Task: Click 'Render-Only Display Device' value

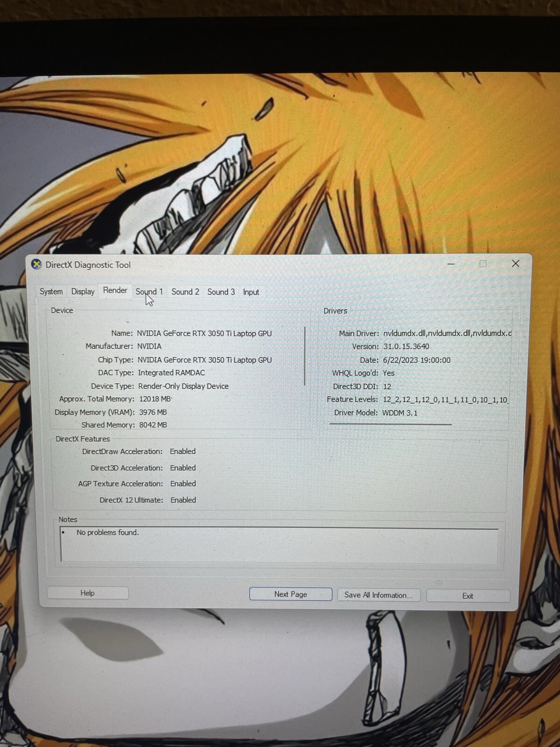Action: (183, 386)
